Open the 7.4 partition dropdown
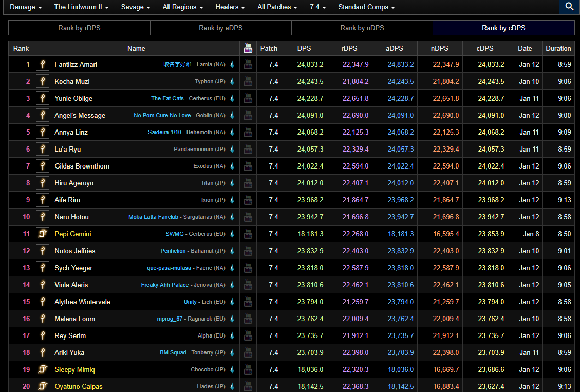This screenshot has height=392, width=580. (x=318, y=7)
